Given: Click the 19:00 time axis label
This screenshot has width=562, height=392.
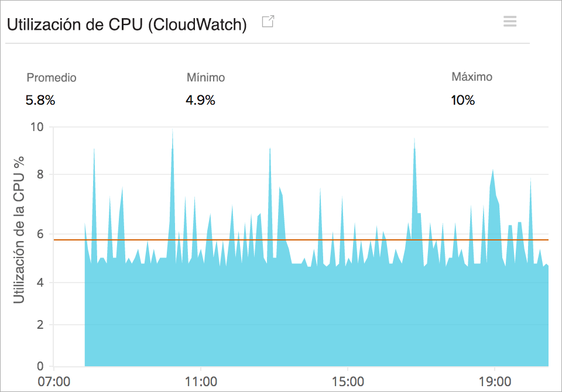Looking at the screenshot, I should point(496,382).
